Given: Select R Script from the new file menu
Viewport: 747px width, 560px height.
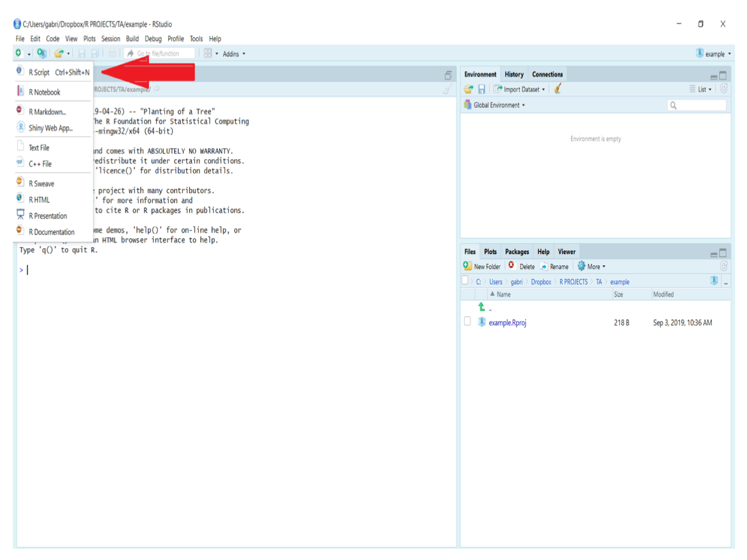Looking at the screenshot, I should (39, 73).
